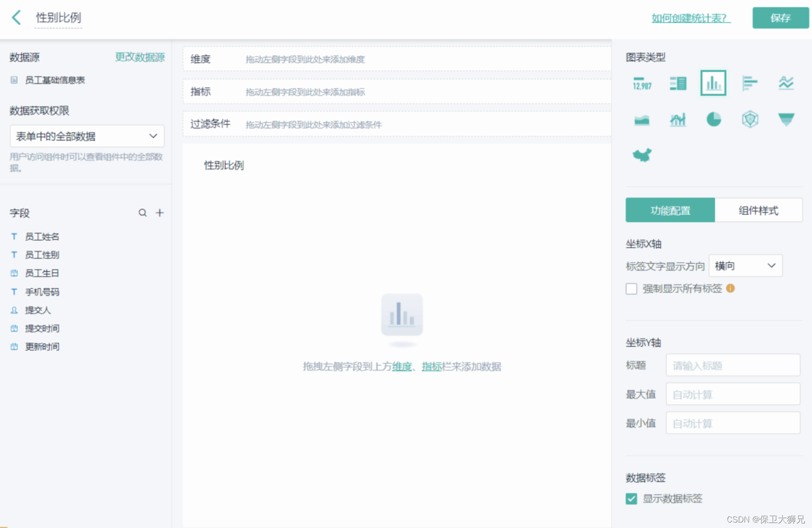Open the 横向 label direction dropdown

(745, 266)
